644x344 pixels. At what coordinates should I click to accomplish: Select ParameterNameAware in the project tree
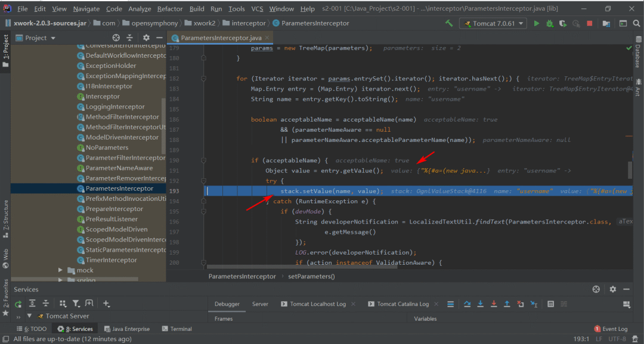[119, 168]
